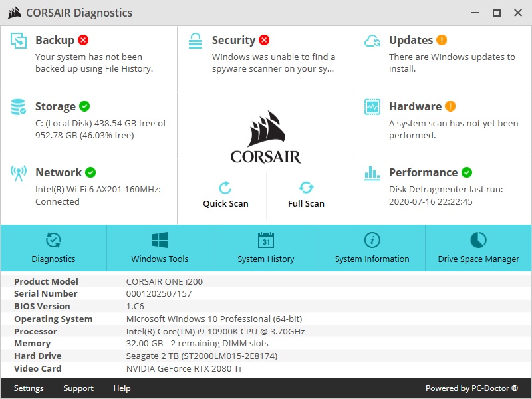The image size is (532, 399).
Task: Click the Diagnostics checkmark cycle icon
Action: 53,240
